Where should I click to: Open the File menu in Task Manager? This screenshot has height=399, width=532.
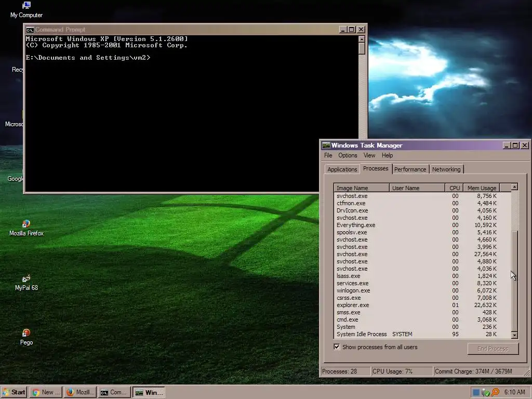coord(328,155)
